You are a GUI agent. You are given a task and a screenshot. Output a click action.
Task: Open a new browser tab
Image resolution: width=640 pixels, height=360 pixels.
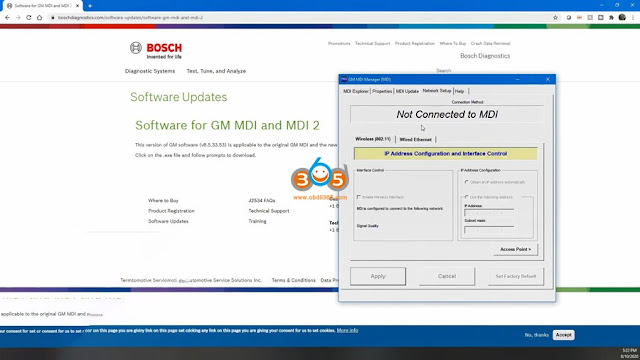click(90, 6)
